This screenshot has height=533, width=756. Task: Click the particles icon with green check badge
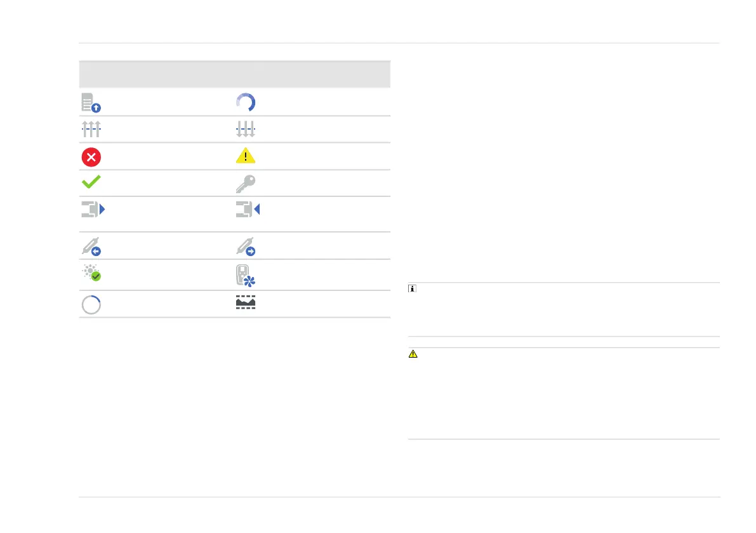(91, 273)
